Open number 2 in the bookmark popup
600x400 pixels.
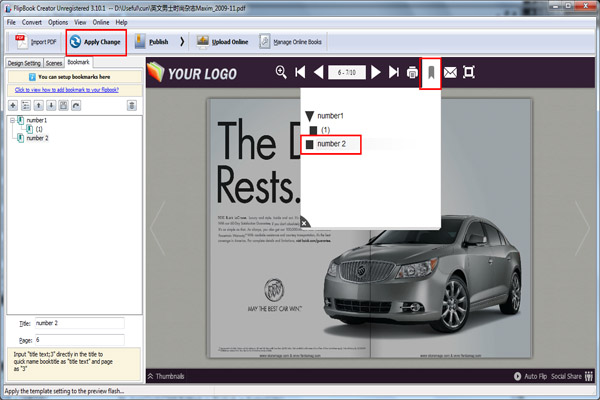point(331,144)
